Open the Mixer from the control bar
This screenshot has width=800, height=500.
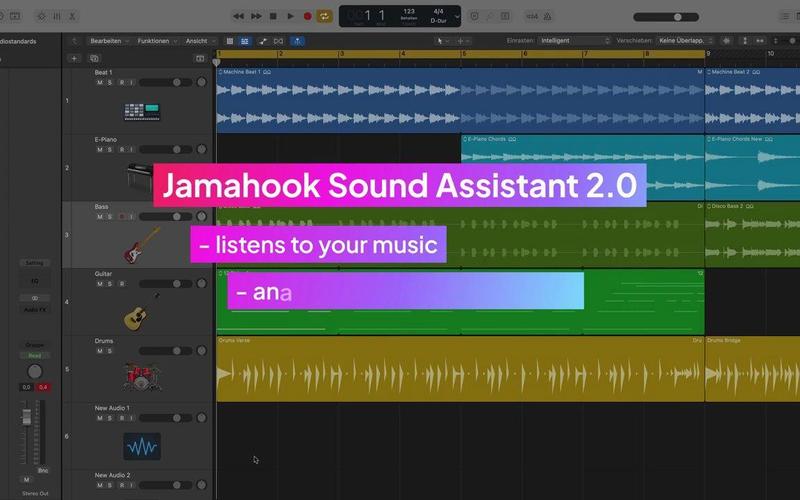[x=57, y=16]
